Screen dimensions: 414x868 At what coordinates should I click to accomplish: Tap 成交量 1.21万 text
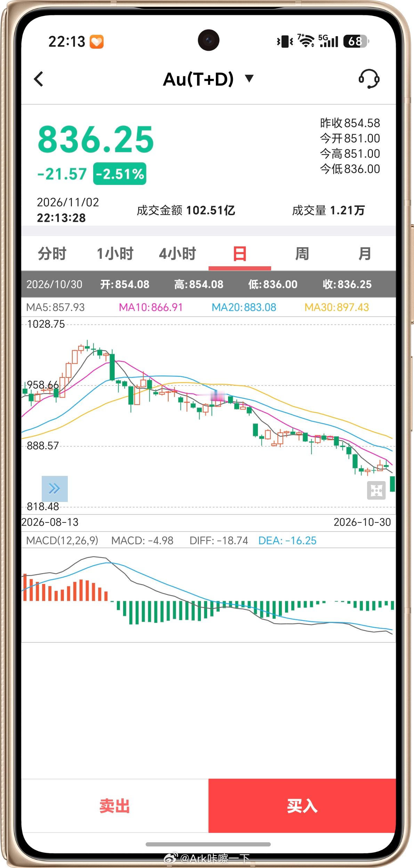pyautogui.click(x=328, y=210)
